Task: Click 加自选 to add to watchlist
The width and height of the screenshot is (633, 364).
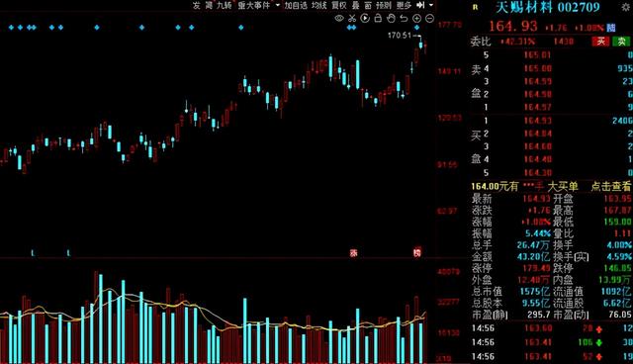Action: click(x=296, y=5)
